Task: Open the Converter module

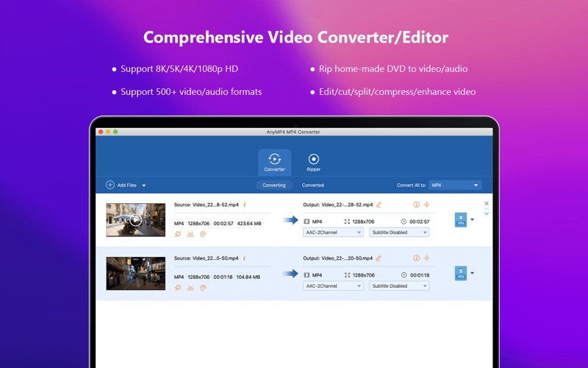Action: [274, 162]
